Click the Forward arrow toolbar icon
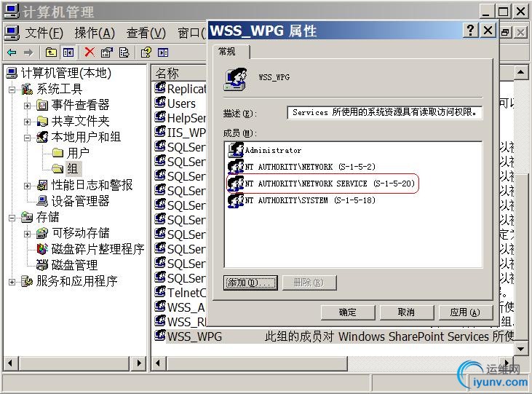 [28, 52]
